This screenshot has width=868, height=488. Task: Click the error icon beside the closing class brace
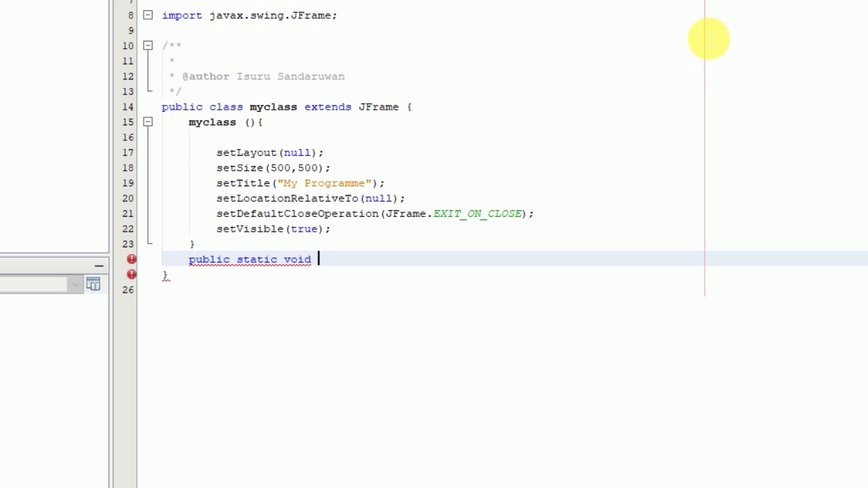point(132,274)
